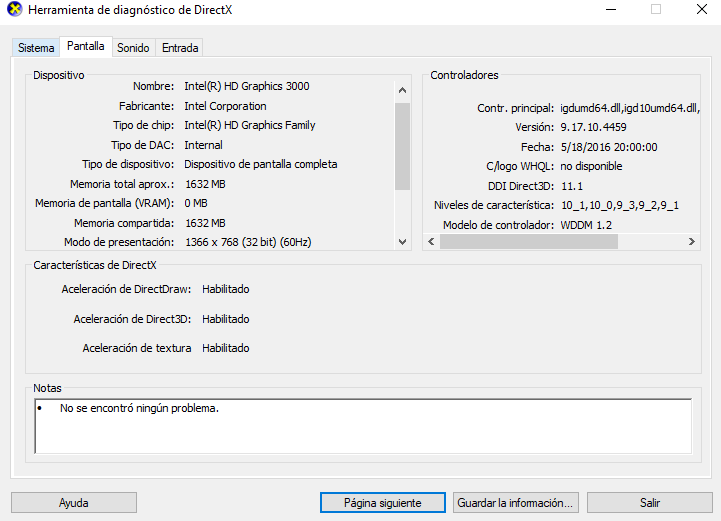Click the Controladores scroll-right arrow
This screenshot has height=521, width=721.
[x=692, y=241]
